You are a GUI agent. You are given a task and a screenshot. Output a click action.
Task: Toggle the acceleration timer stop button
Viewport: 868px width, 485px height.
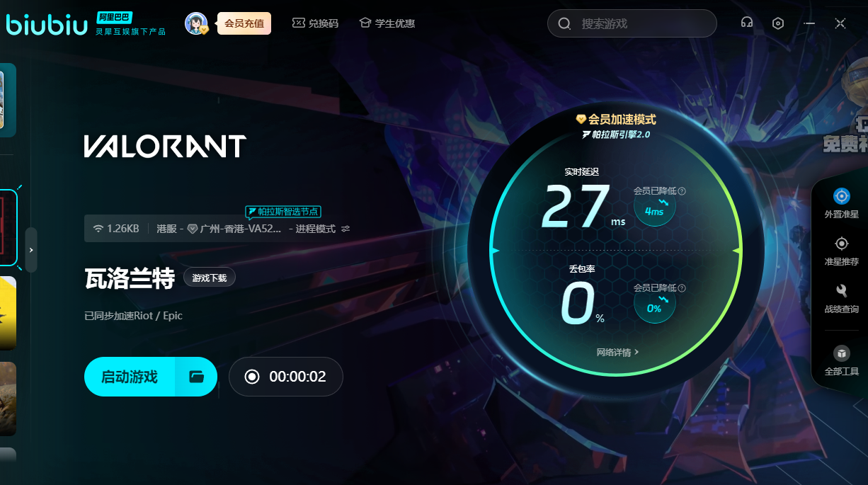coord(252,377)
